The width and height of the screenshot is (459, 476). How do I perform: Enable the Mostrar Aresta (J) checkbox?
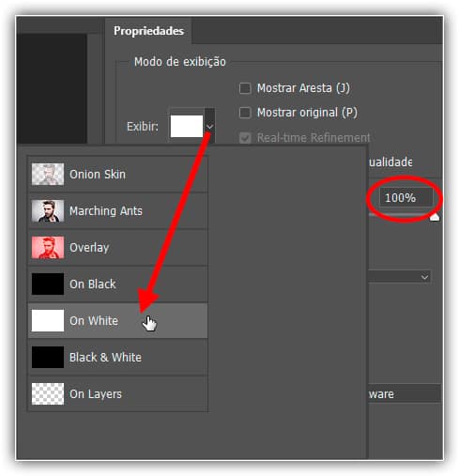click(x=245, y=88)
